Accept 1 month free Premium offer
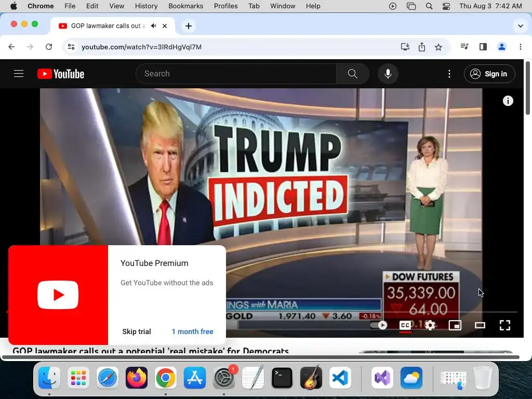532x399 pixels. (x=192, y=331)
